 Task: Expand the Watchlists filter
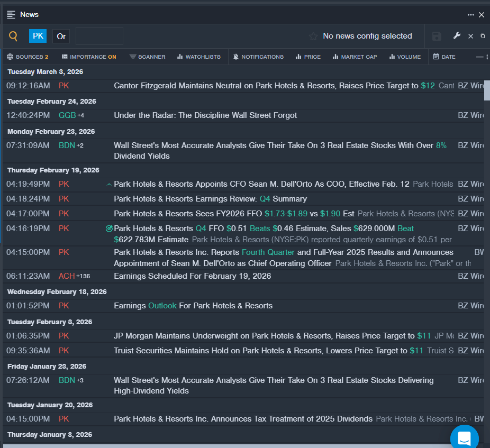coord(198,57)
